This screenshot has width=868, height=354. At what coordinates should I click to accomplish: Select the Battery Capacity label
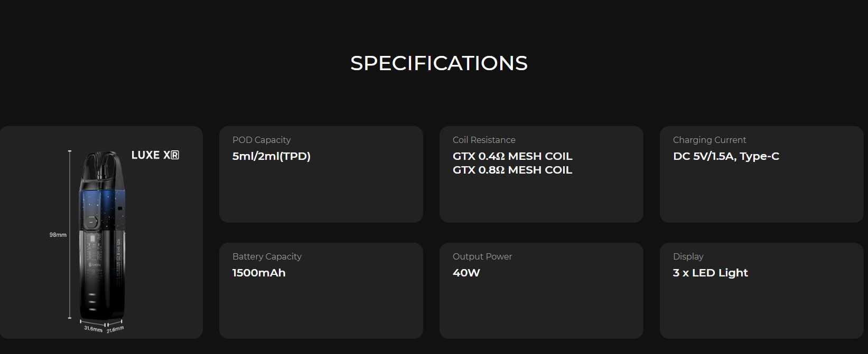(x=267, y=256)
